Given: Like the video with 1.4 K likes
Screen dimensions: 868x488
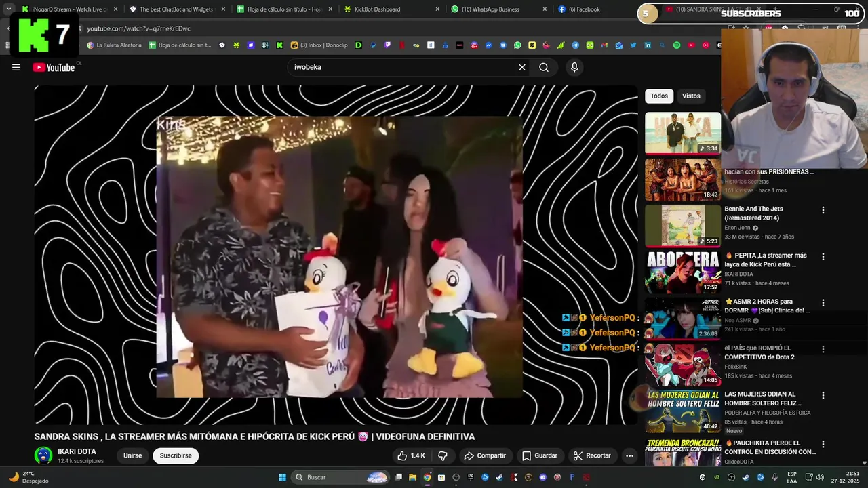Looking at the screenshot, I should 411,455.
